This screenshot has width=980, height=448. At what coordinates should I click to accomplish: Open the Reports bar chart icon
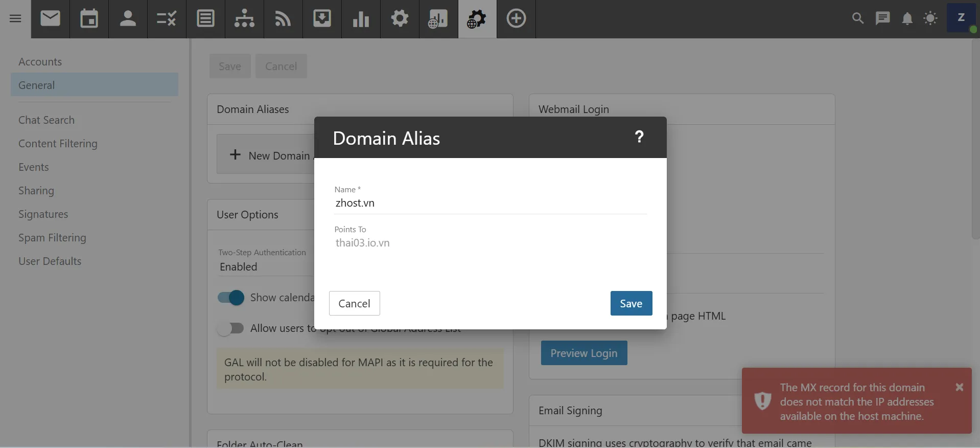361,19
